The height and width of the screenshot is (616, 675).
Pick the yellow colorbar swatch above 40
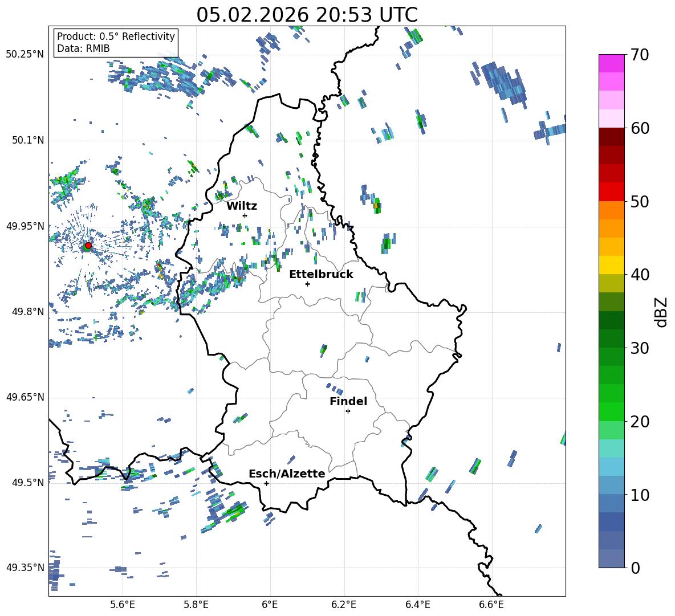(x=611, y=265)
